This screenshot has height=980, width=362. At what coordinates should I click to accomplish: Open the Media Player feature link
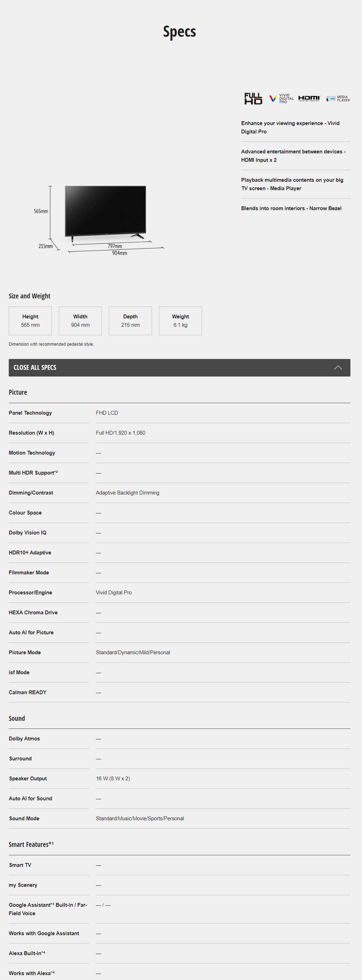pos(292,184)
